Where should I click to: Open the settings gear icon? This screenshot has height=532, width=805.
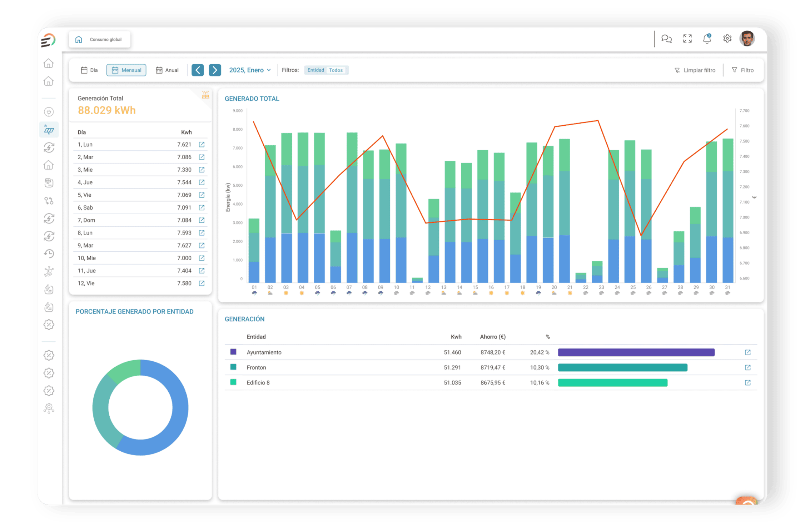point(727,39)
